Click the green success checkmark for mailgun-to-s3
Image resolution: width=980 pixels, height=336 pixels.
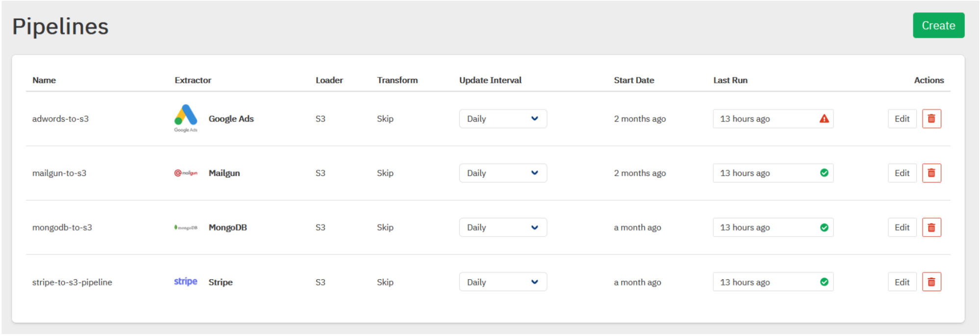[x=824, y=173]
